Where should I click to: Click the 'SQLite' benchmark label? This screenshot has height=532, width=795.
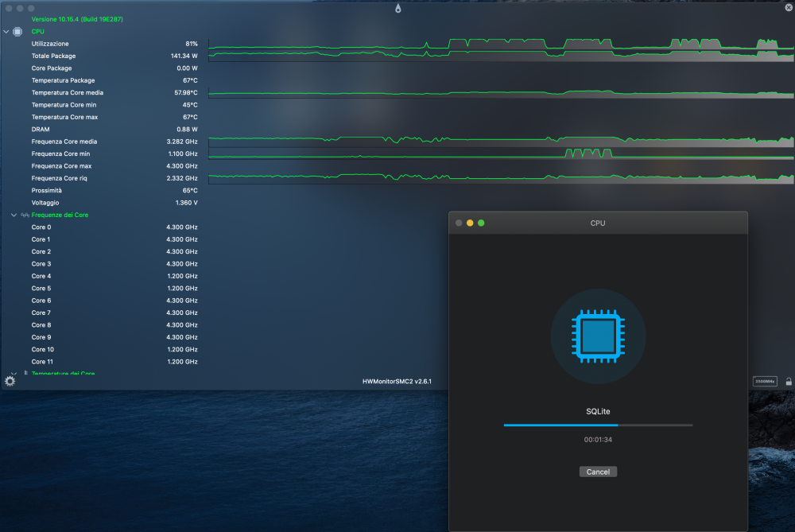[x=598, y=411]
